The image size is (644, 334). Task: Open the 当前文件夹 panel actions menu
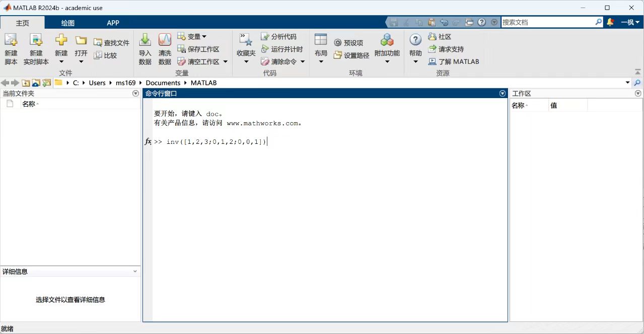tap(135, 94)
